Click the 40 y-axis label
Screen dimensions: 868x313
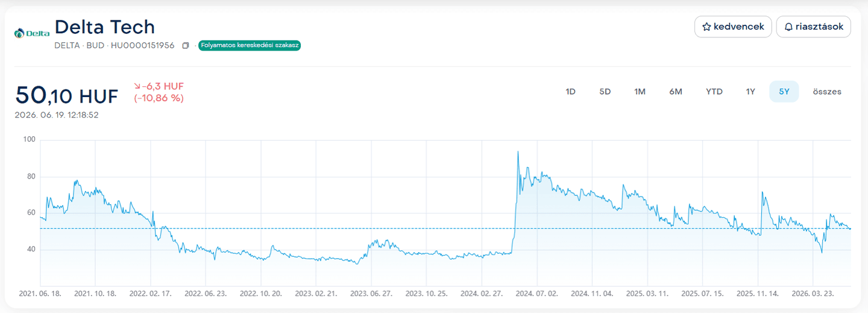(31, 250)
